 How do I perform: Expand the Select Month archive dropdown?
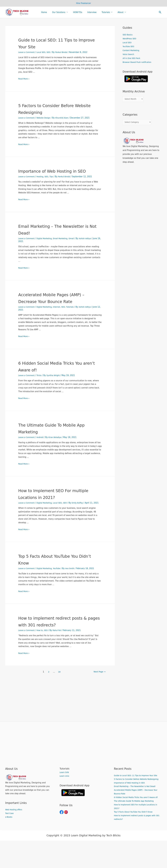[x=133, y=99]
